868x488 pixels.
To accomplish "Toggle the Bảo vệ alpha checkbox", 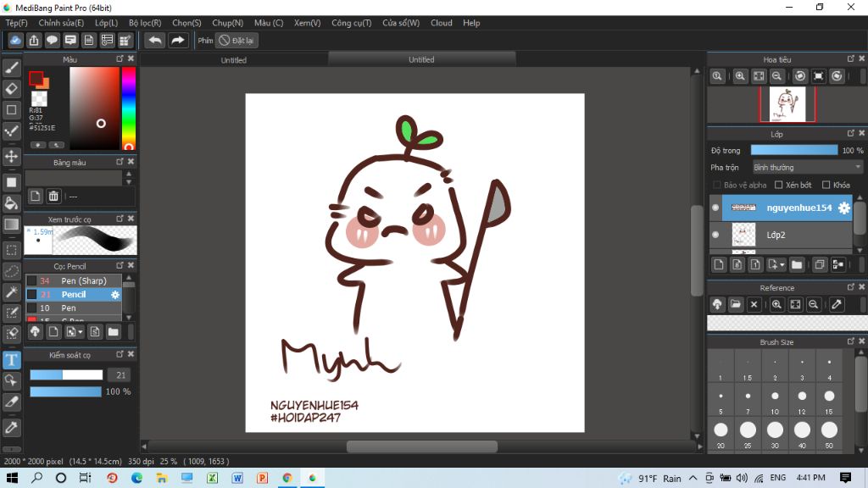I will [717, 185].
